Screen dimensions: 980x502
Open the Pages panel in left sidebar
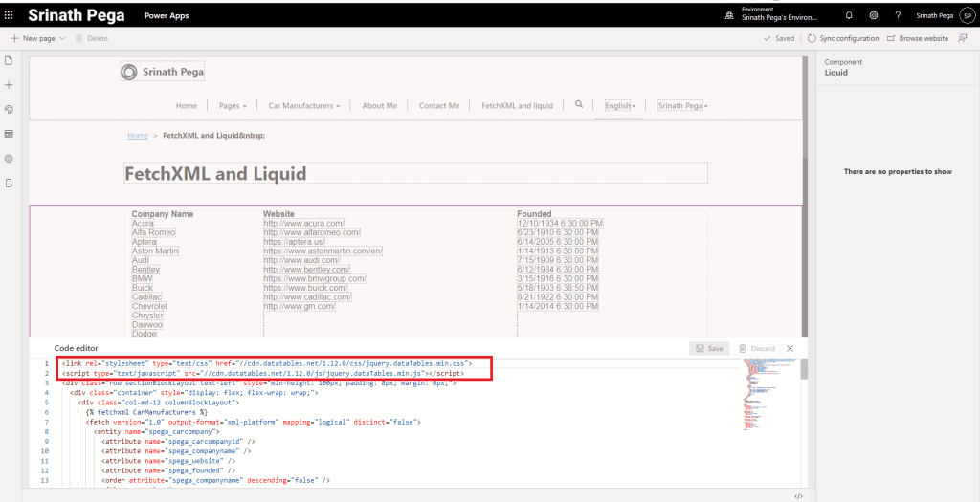coord(9,61)
